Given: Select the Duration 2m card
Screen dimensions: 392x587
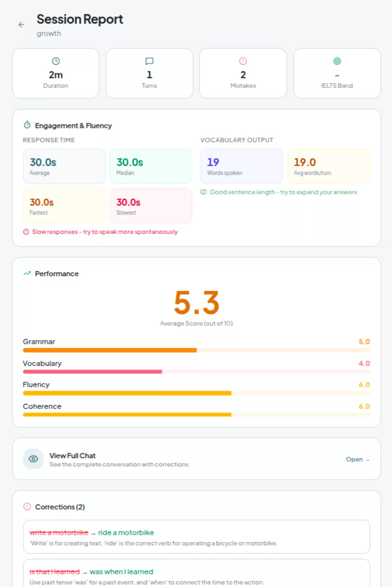Looking at the screenshot, I should pos(56,74).
